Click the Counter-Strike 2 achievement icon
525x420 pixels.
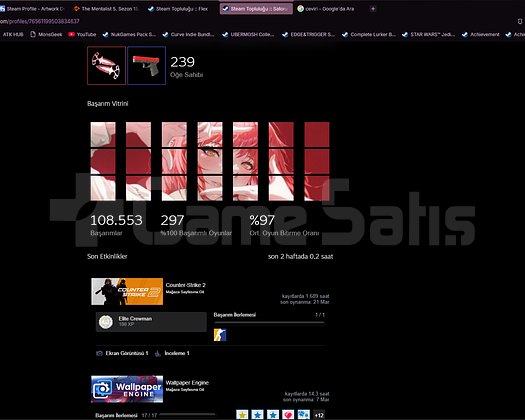pyautogui.click(x=220, y=335)
